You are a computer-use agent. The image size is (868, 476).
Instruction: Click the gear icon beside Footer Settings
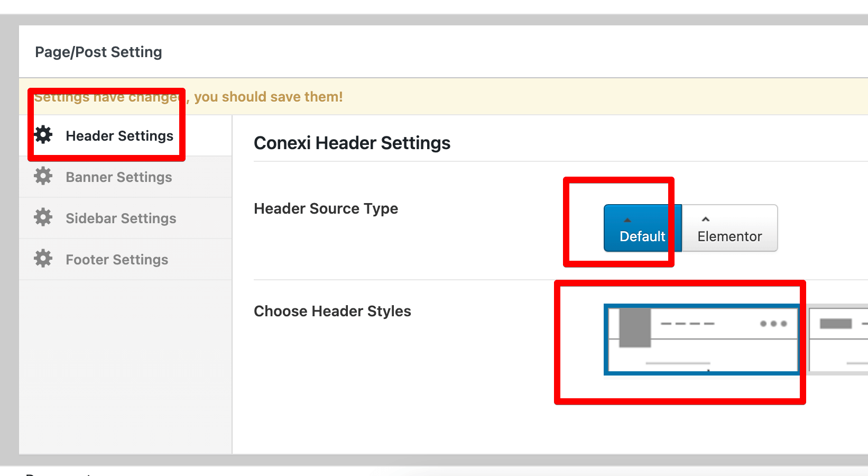(43, 259)
